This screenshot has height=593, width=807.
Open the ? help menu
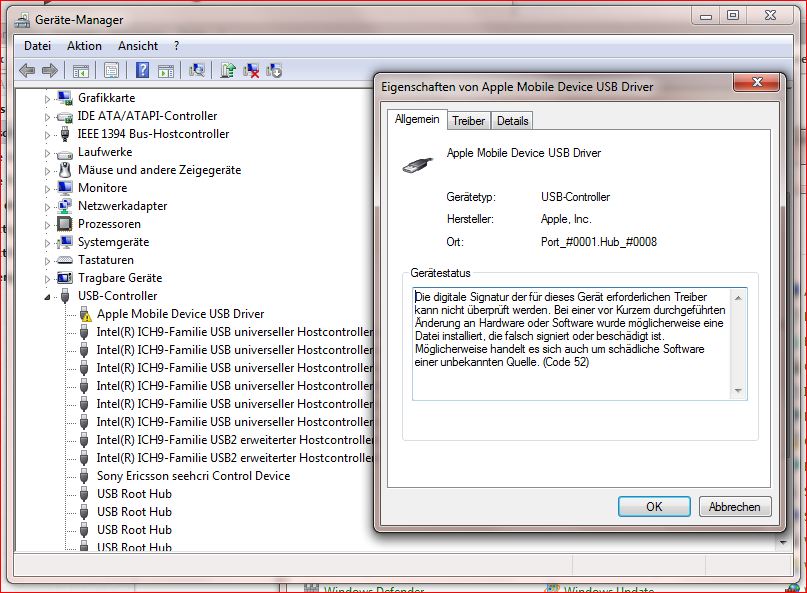[x=177, y=46]
